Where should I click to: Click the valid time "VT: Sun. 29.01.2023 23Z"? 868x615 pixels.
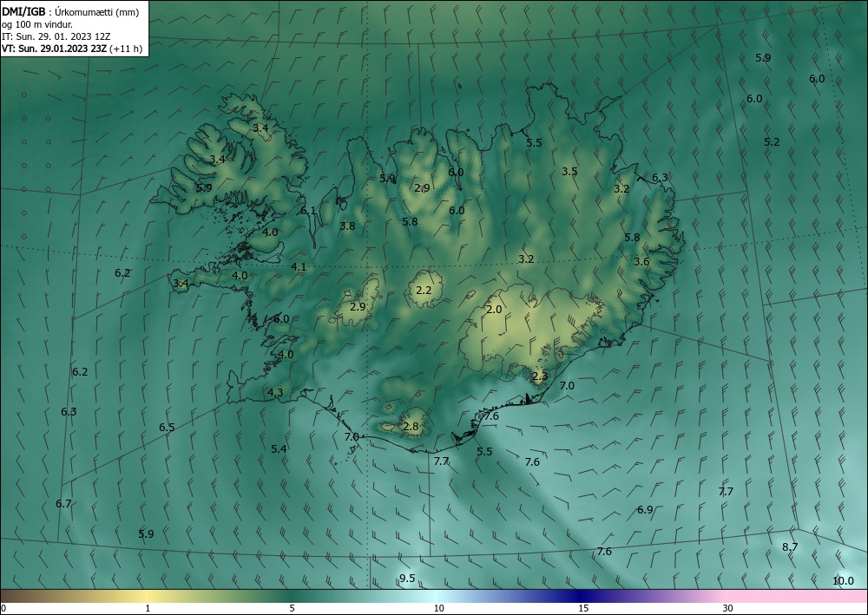pyautogui.click(x=54, y=49)
